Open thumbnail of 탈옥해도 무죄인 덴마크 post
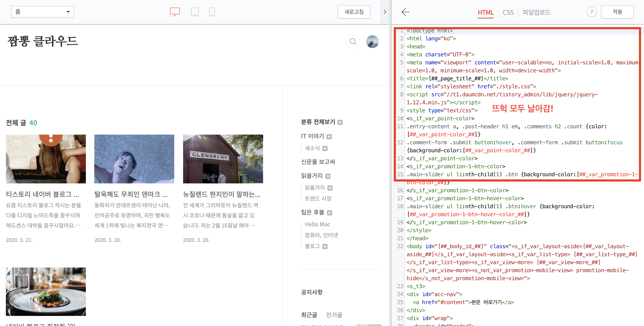The width and height of the screenshot is (644, 326). pyautogui.click(x=134, y=159)
